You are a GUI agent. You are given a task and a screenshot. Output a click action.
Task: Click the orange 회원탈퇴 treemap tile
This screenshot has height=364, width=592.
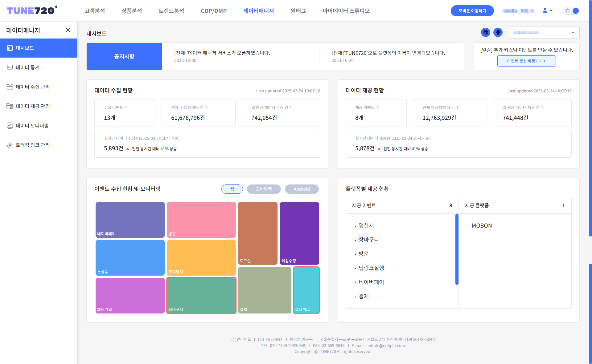pyautogui.click(x=201, y=258)
